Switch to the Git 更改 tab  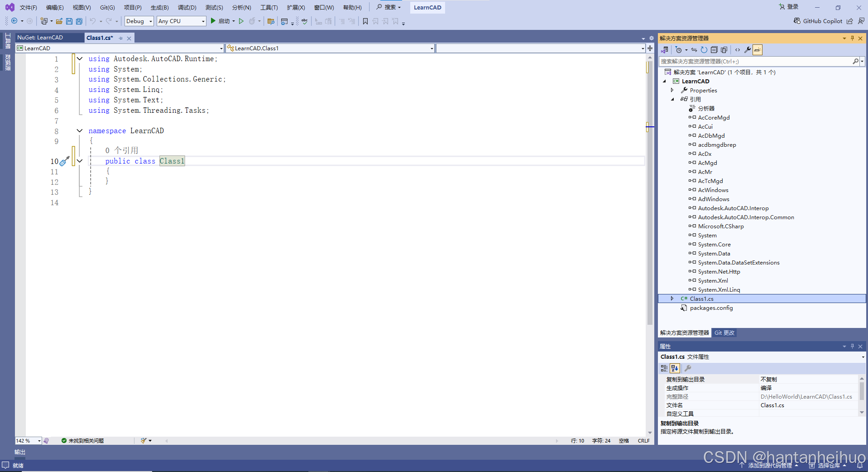click(724, 332)
